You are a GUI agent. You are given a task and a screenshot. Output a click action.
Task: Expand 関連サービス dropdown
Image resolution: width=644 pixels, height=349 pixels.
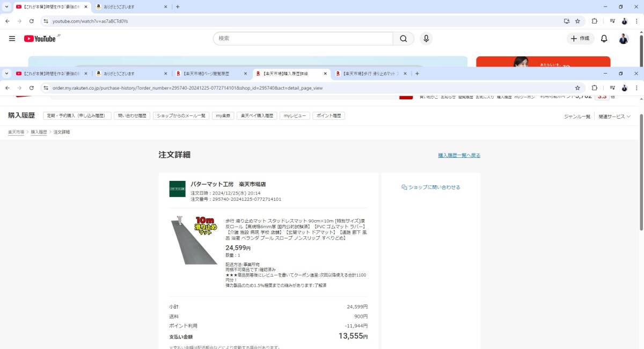coord(614,117)
